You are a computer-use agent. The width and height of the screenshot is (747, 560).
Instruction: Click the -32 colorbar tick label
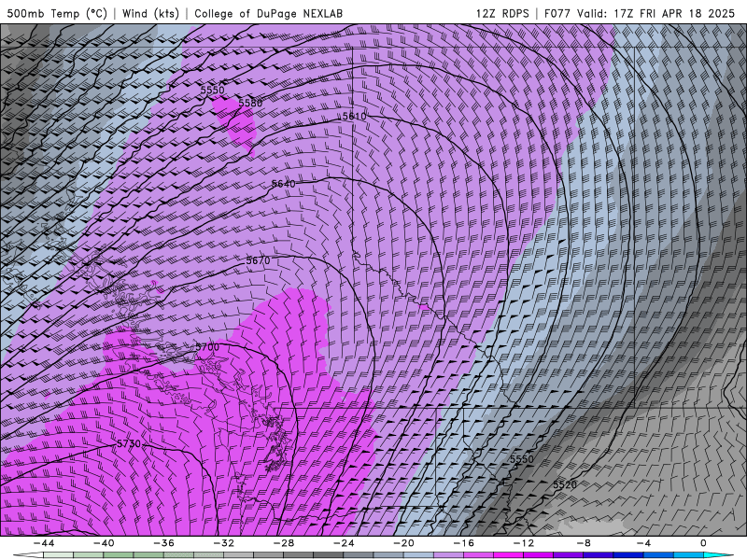pyautogui.click(x=223, y=543)
